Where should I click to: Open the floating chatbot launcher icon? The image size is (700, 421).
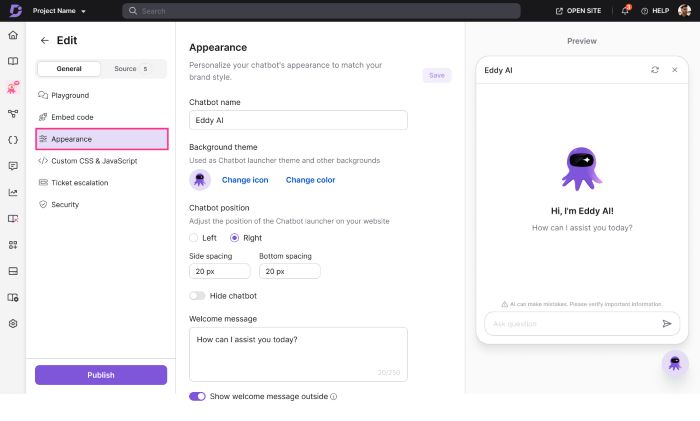click(675, 363)
